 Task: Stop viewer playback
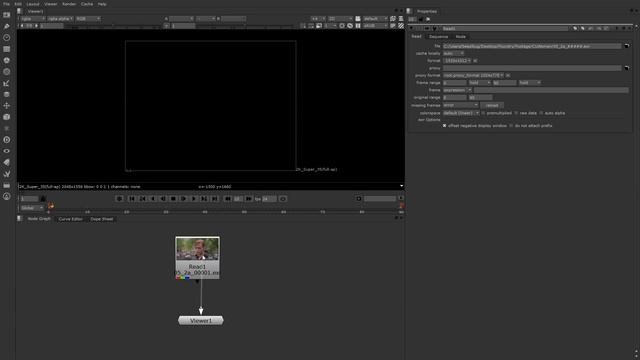[173, 199]
